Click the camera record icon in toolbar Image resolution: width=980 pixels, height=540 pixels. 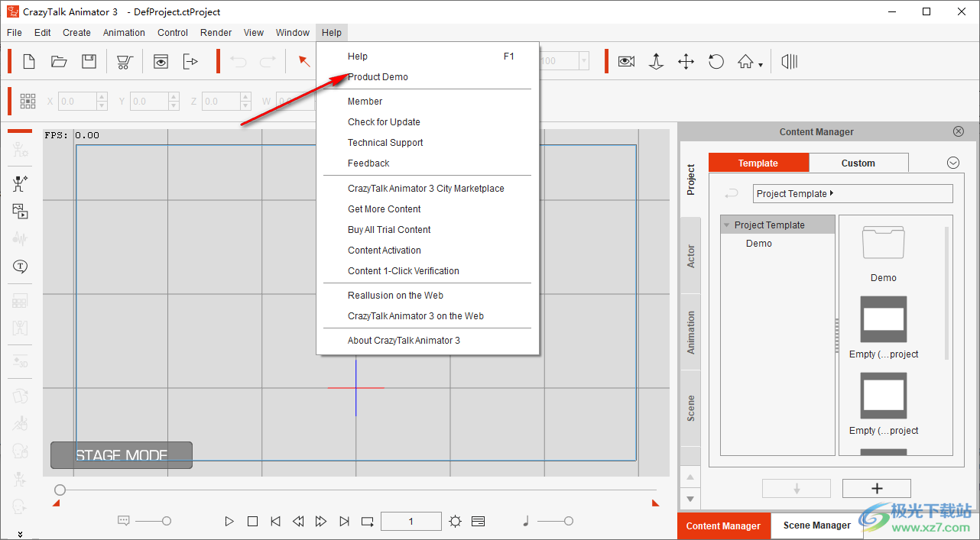pos(626,62)
